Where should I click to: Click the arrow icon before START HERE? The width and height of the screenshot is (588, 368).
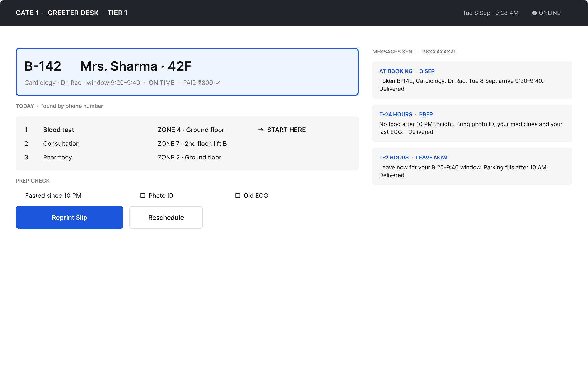point(261,130)
